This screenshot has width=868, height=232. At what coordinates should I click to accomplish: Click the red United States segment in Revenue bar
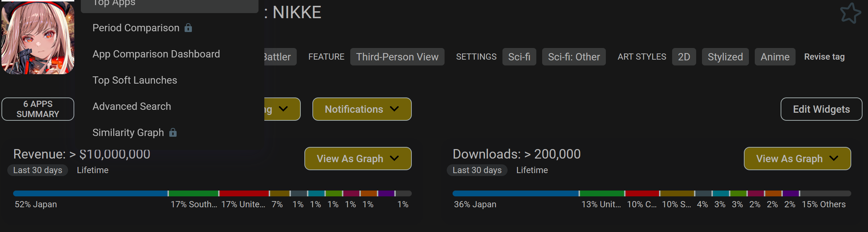tap(244, 193)
